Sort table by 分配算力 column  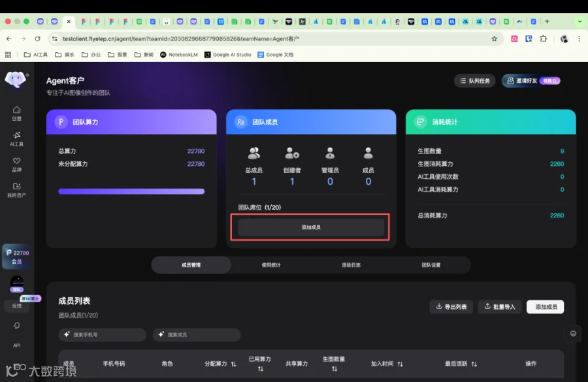tap(220, 364)
